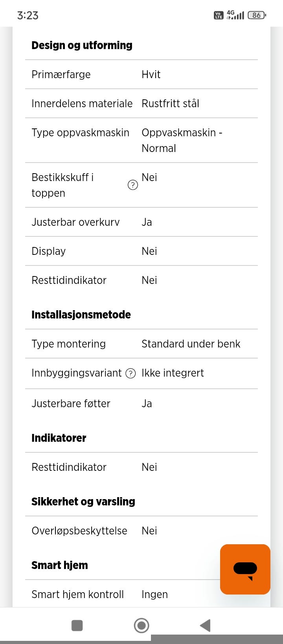Viewport: 283px width, 644px height.
Task: Open the Indikatorer section header
Action: click(x=59, y=438)
